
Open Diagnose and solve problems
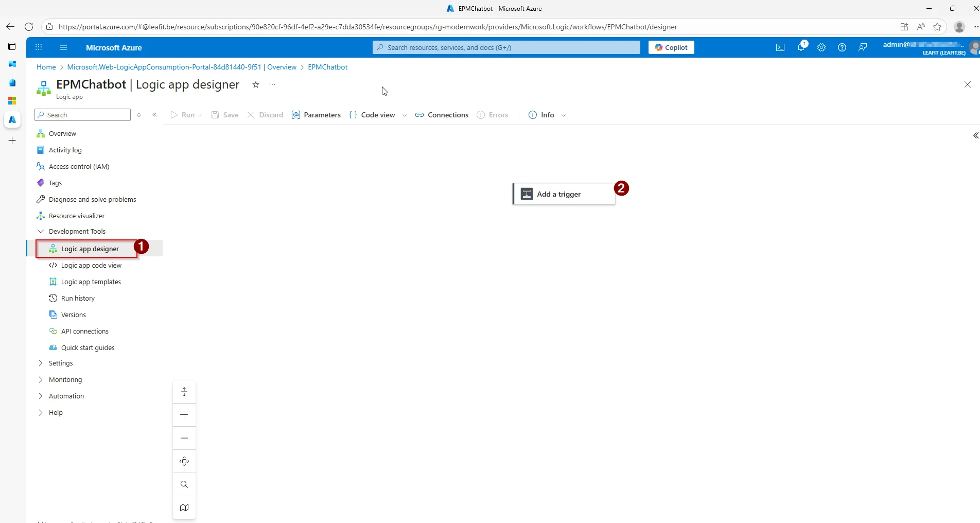click(92, 199)
